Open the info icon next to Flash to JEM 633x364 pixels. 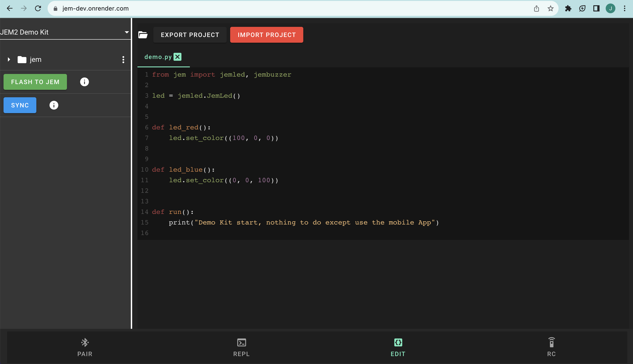click(x=84, y=82)
